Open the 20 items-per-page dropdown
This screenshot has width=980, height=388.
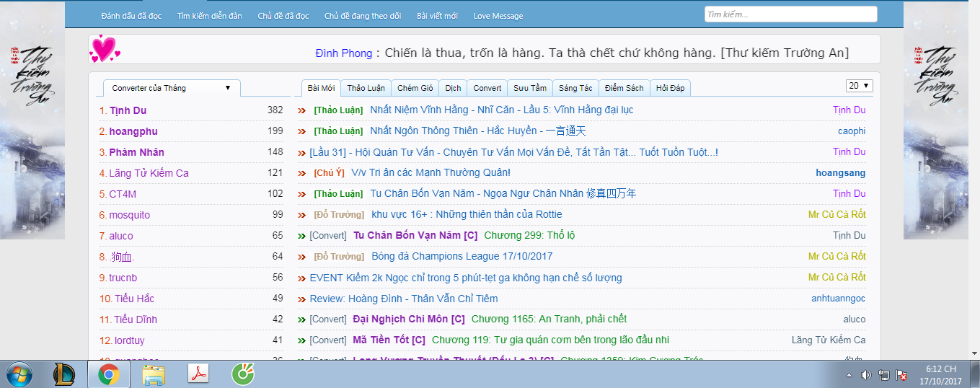click(859, 86)
